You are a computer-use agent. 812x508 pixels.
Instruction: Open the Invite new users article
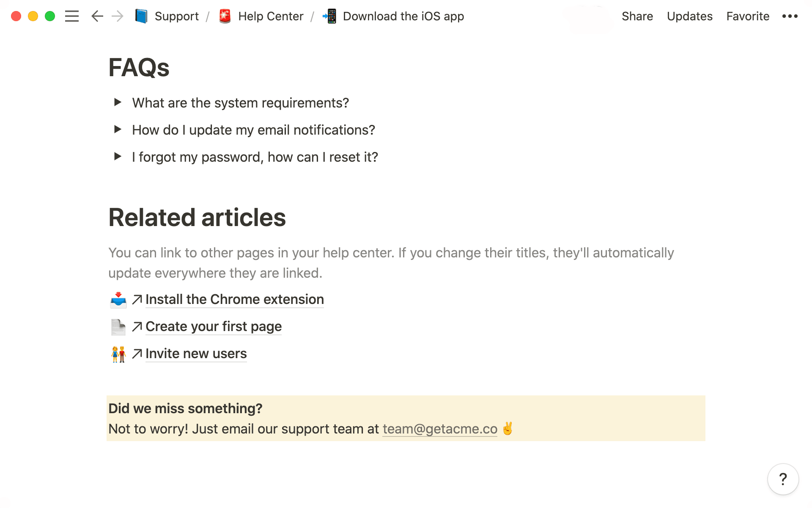tap(196, 354)
